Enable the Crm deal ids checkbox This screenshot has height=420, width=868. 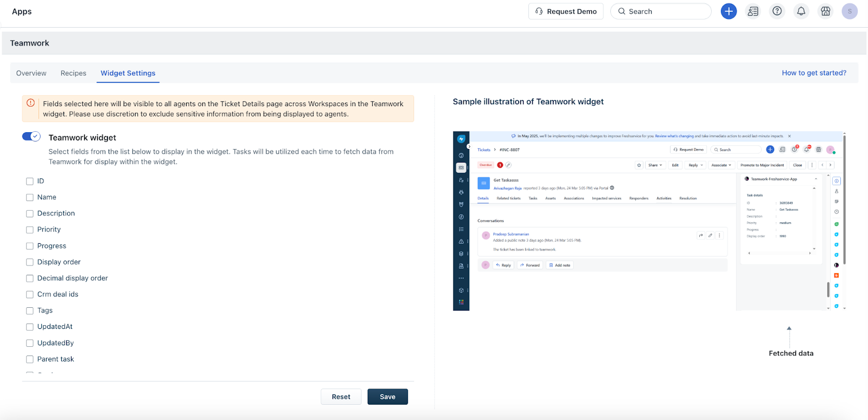pyautogui.click(x=30, y=295)
